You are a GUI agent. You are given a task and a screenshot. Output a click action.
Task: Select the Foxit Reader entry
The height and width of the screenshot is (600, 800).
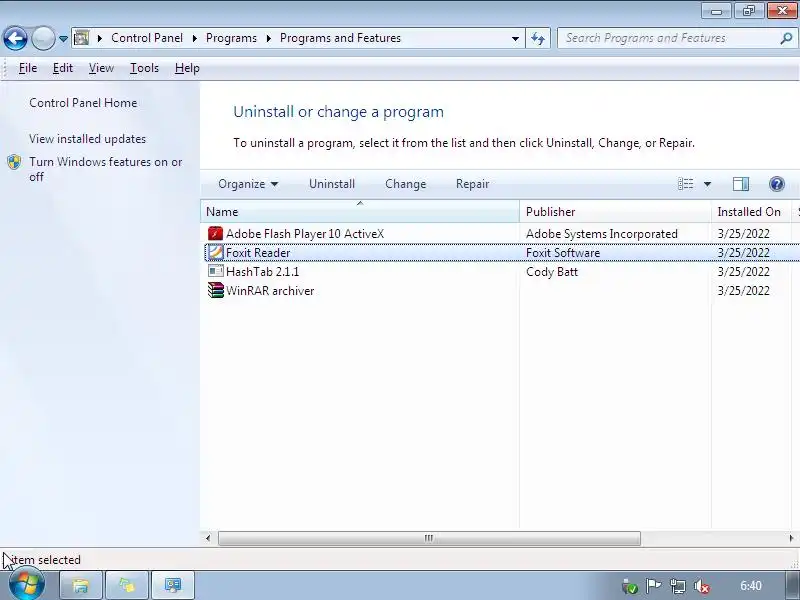click(258, 253)
